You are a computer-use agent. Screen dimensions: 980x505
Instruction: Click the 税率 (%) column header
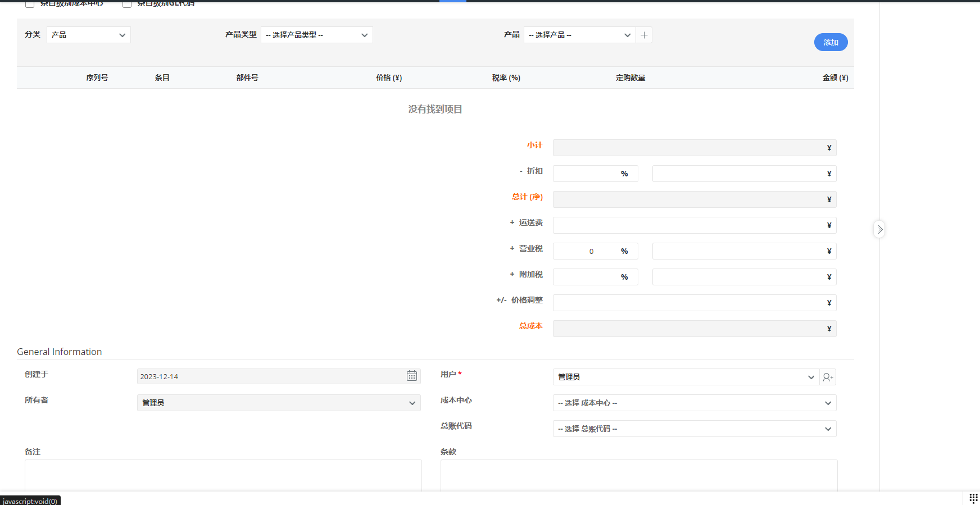coord(506,78)
